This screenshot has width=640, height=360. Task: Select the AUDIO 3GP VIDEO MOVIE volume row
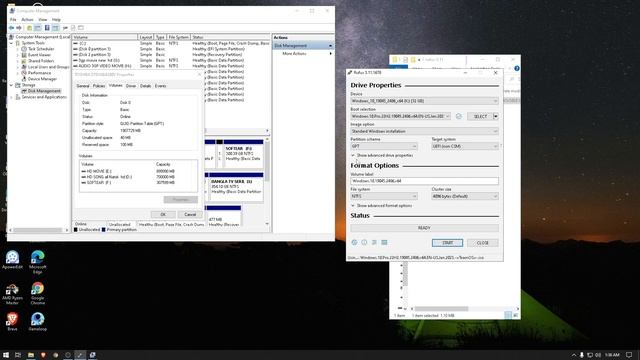[x=171, y=66]
